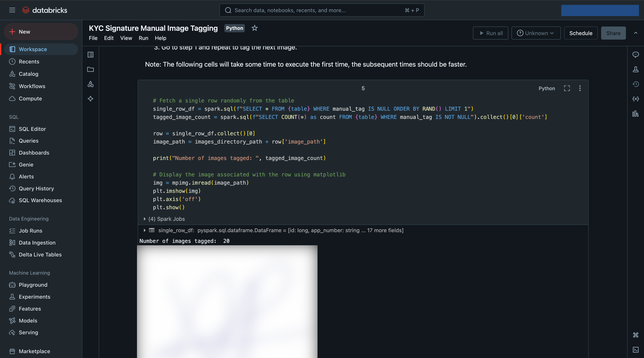Collapse the right-side panel with the chevron
644x358 pixels.
[x=636, y=33]
